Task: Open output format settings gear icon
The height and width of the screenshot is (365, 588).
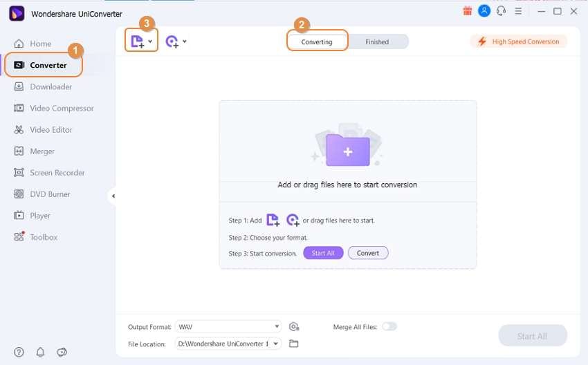Action: tap(294, 327)
